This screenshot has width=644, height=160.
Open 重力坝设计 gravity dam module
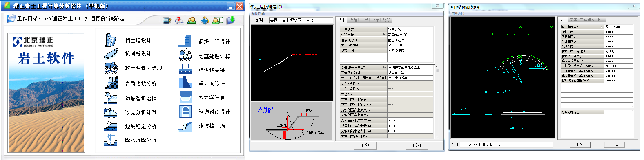click(x=212, y=84)
